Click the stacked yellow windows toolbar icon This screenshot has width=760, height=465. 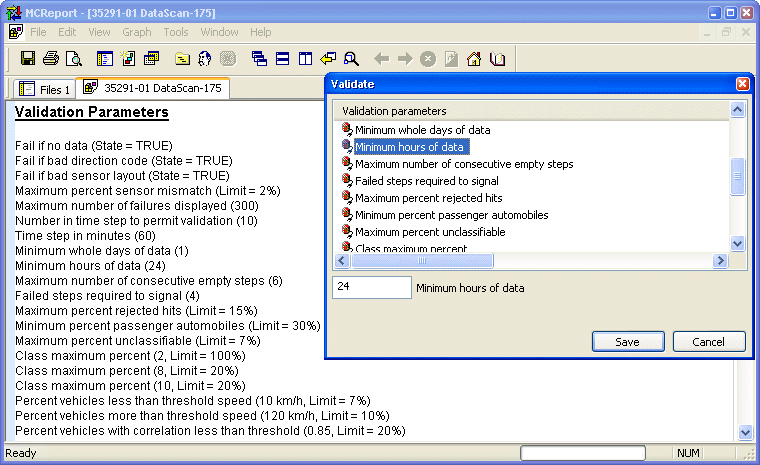pos(151,59)
